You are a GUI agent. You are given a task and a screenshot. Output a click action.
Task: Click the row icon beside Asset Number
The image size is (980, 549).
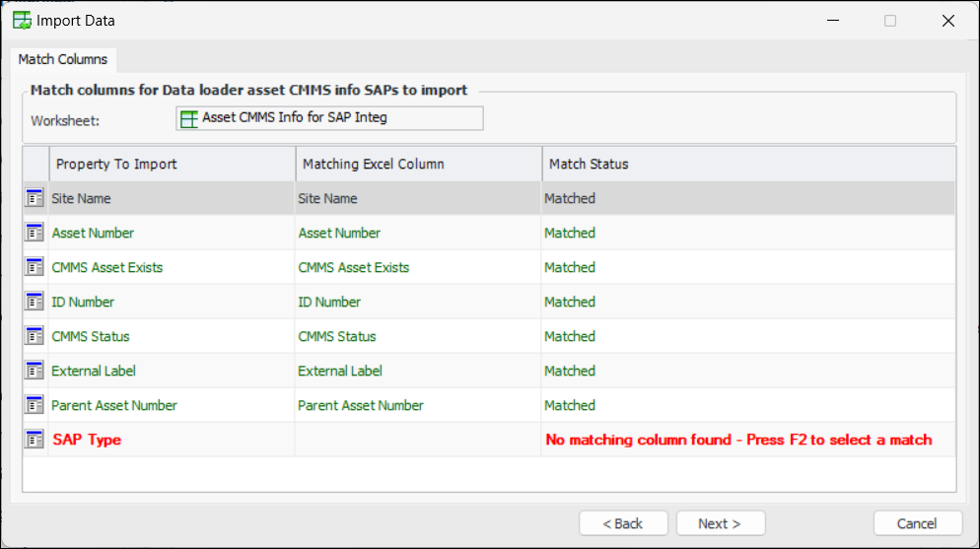point(35,233)
